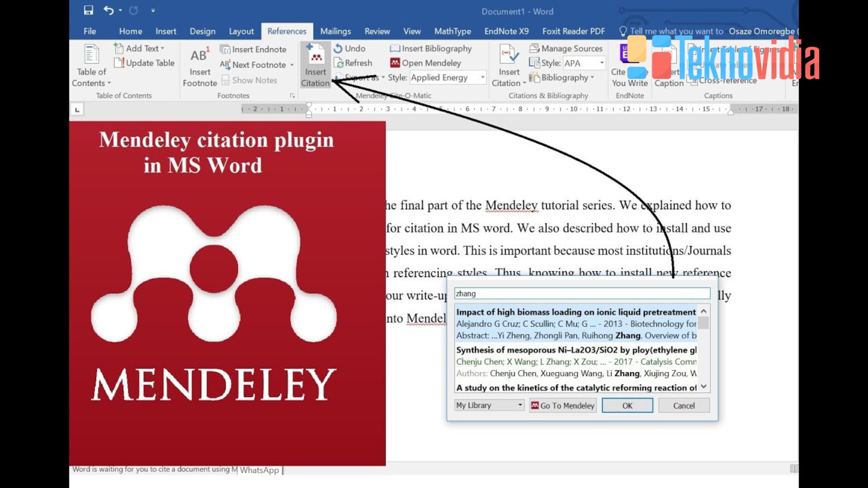
Task: Click the Save icon in title bar
Action: (89, 10)
